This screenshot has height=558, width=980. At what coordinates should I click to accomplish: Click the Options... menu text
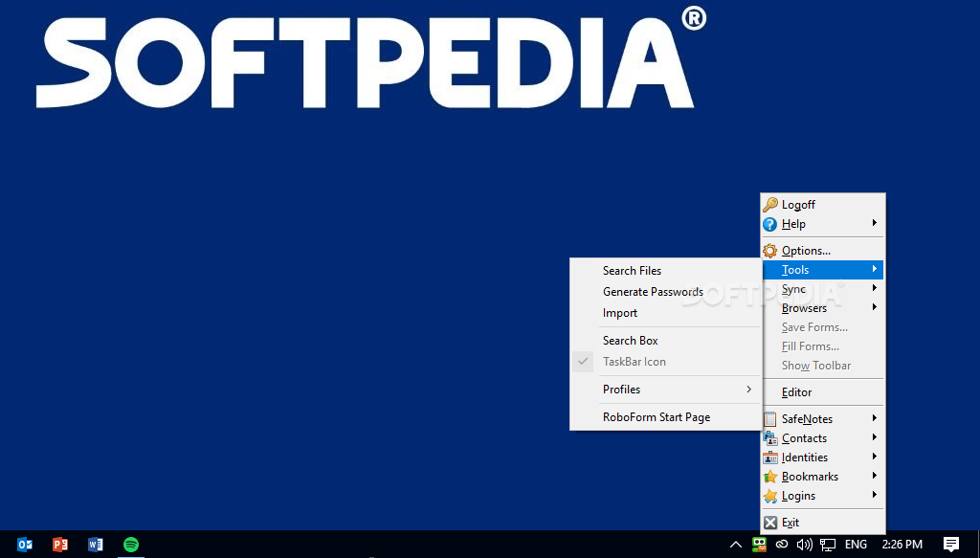click(806, 251)
